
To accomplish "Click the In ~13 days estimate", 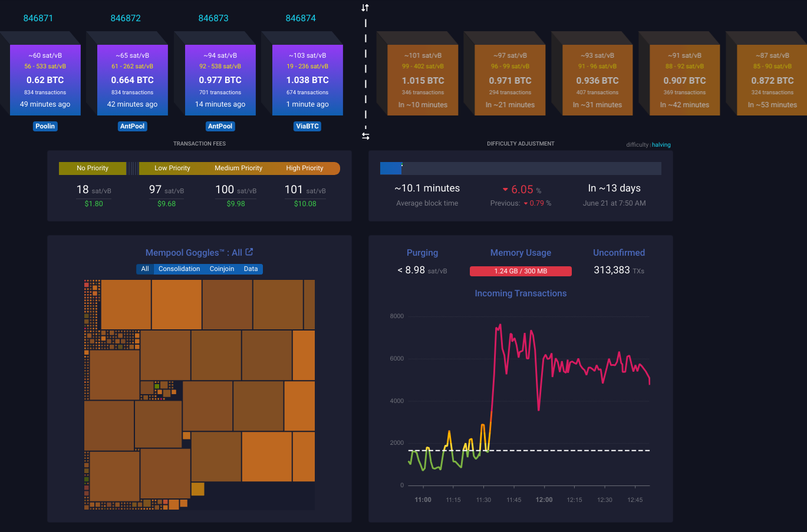I will 614,189.
